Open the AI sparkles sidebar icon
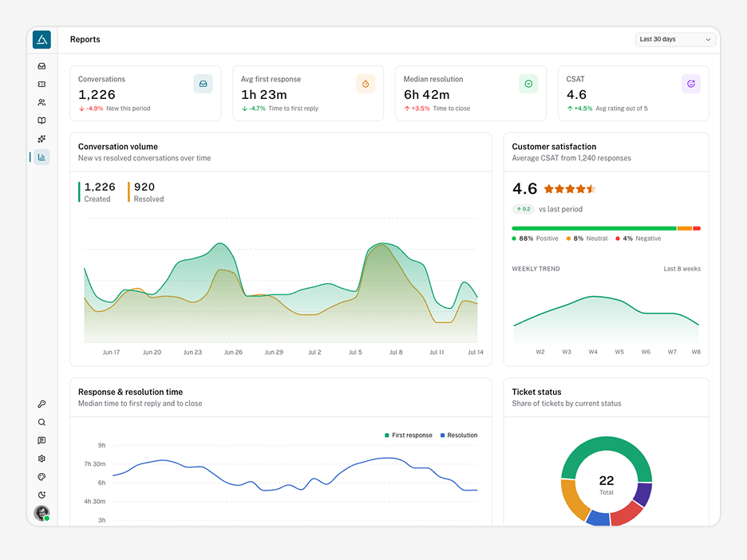Viewport: 747px width, 560px height. 42,139
